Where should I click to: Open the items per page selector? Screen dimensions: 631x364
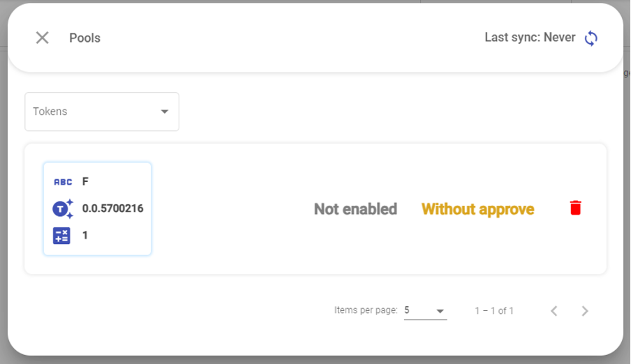[425, 310]
